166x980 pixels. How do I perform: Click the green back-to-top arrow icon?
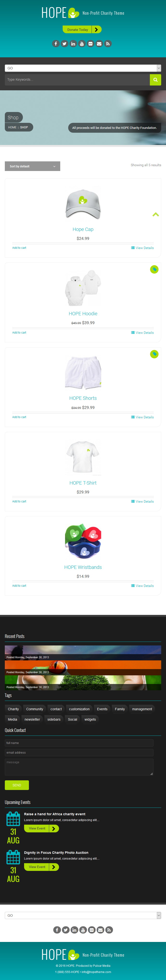[156, 215]
